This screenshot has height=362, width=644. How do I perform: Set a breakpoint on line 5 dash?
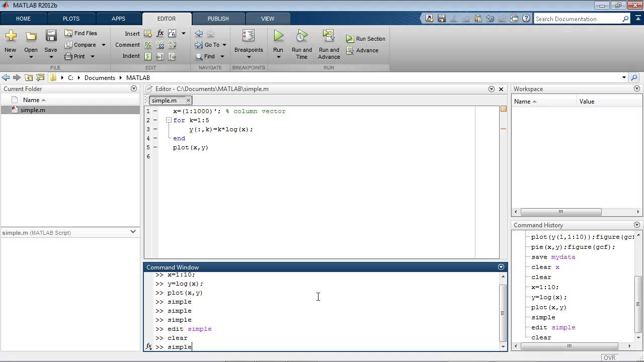(155, 147)
